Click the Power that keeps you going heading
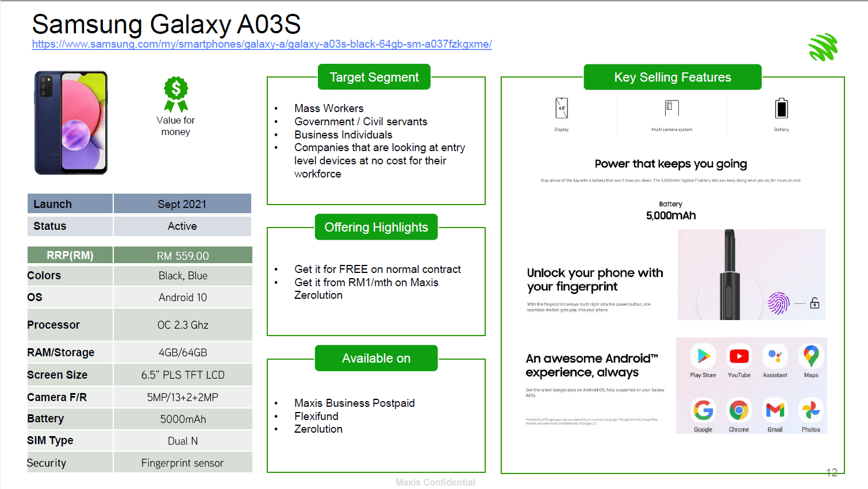This screenshot has height=489, width=868. [x=671, y=164]
